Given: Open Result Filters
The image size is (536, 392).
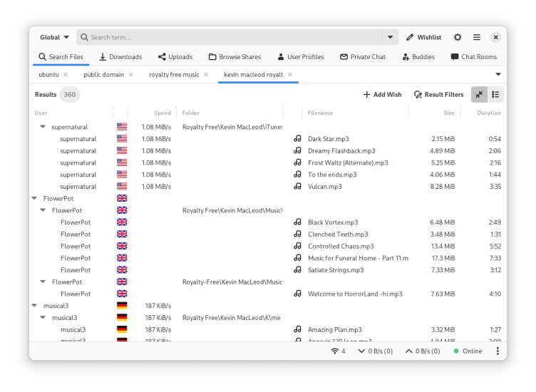Looking at the screenshot, I should tap(438, 94).
